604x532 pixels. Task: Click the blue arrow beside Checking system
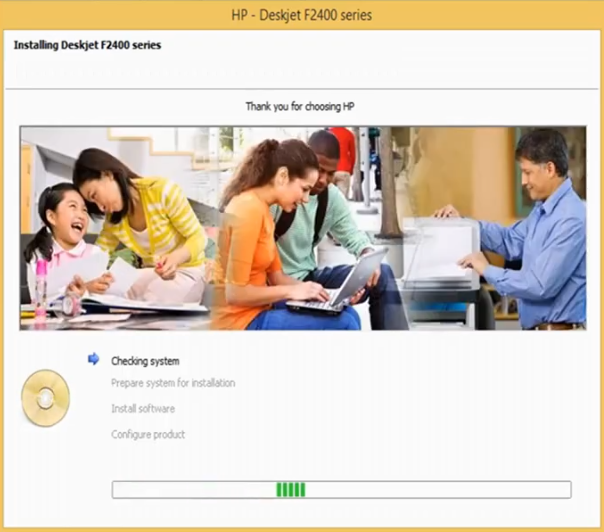tap(93, 359)
